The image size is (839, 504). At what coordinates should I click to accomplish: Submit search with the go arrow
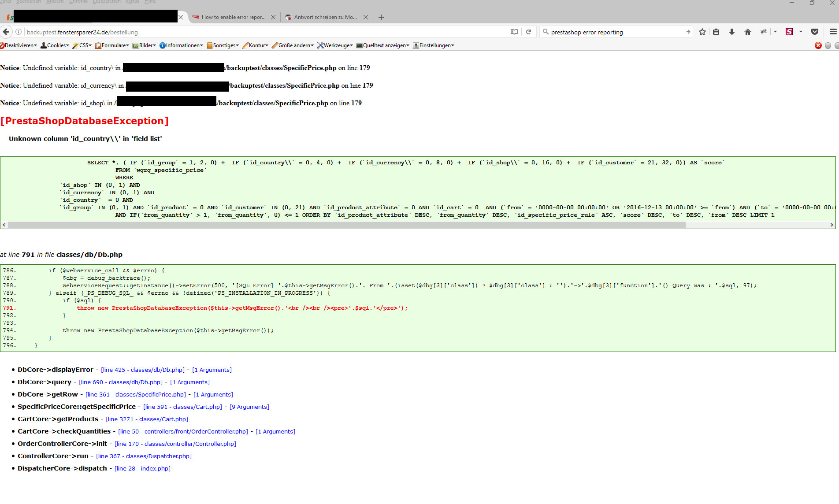click(x=688, y=32)
